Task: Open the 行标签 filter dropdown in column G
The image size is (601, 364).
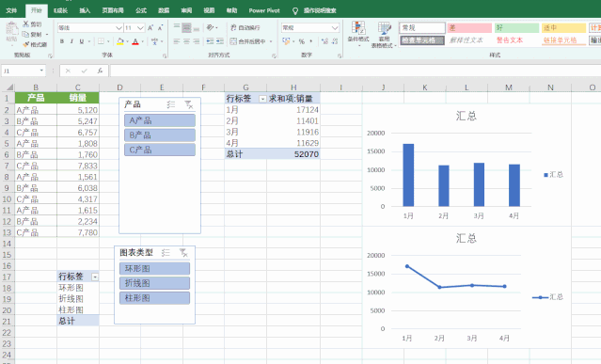Action: (262, 99)
